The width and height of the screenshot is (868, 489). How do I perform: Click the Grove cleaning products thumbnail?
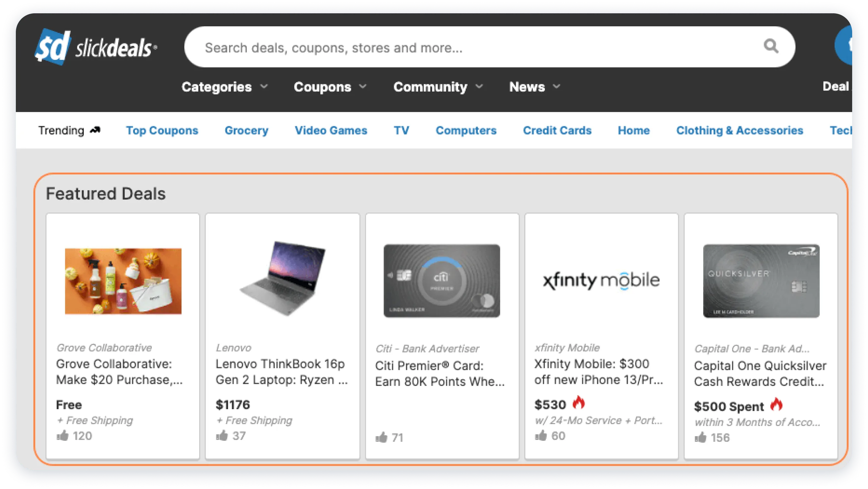pyautogui.click(x=123, y=281)
